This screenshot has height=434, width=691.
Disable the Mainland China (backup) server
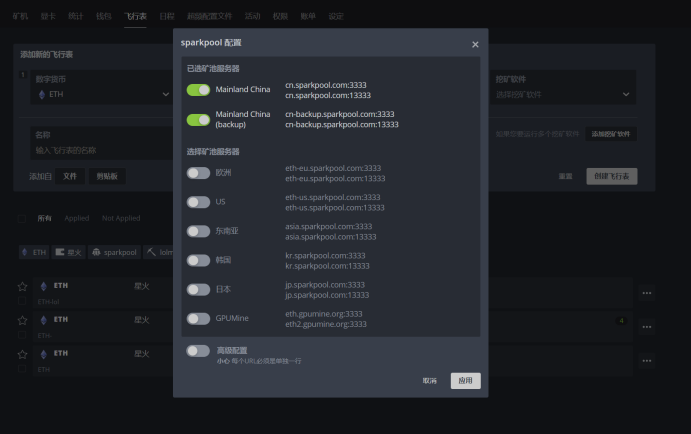click(x=198, y=120)
